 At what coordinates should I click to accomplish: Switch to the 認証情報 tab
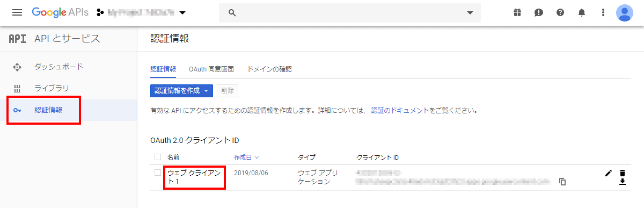click(x=163, y=69)
